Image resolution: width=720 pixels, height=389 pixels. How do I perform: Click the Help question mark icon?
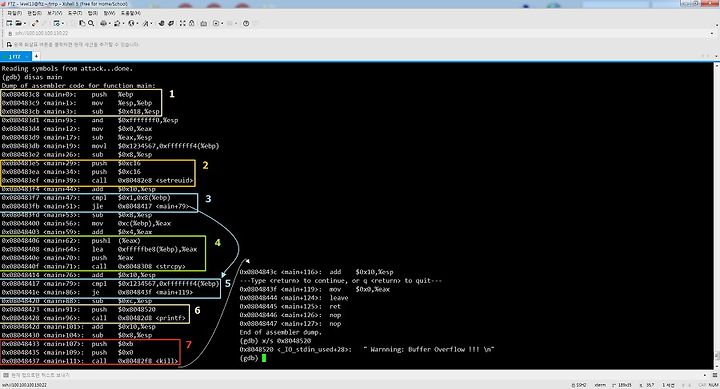point(246,23)
